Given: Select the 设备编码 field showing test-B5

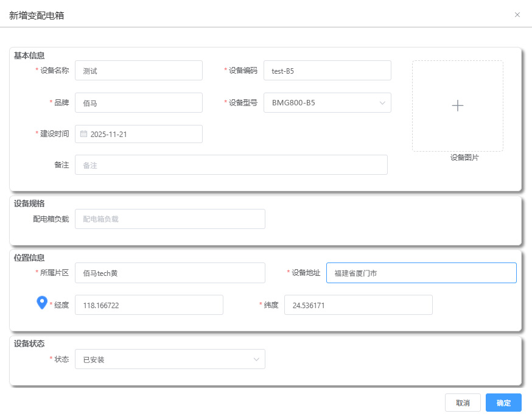Looking at the screenshot, I should tap(327, 70).
